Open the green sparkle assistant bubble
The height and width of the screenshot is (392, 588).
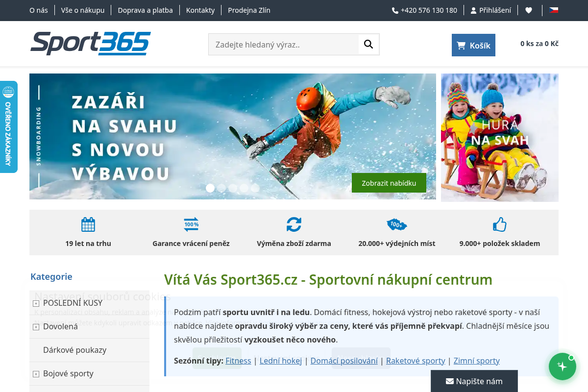[562, 367]
